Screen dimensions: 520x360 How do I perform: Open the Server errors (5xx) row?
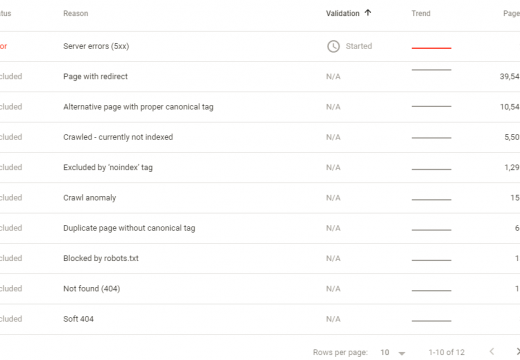260,46
